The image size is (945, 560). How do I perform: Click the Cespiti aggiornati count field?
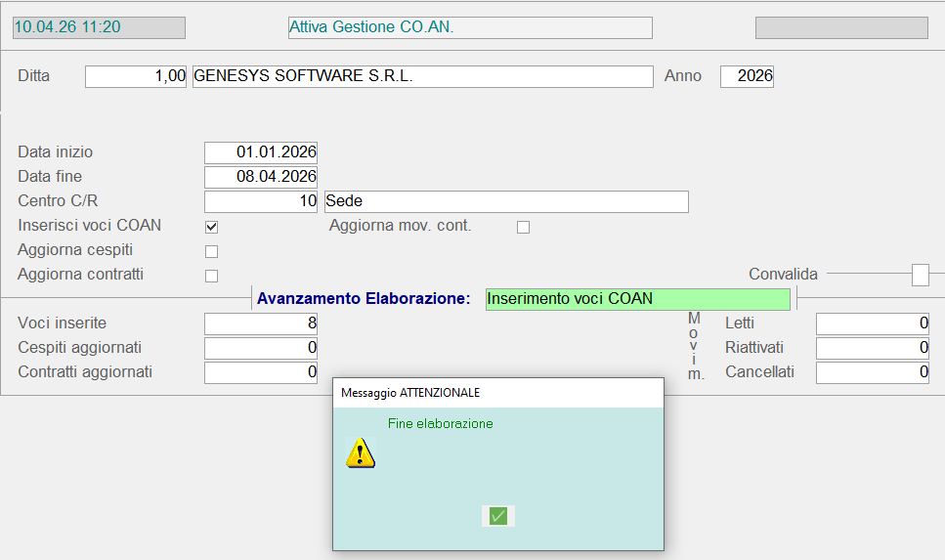[x=261, y=348]
